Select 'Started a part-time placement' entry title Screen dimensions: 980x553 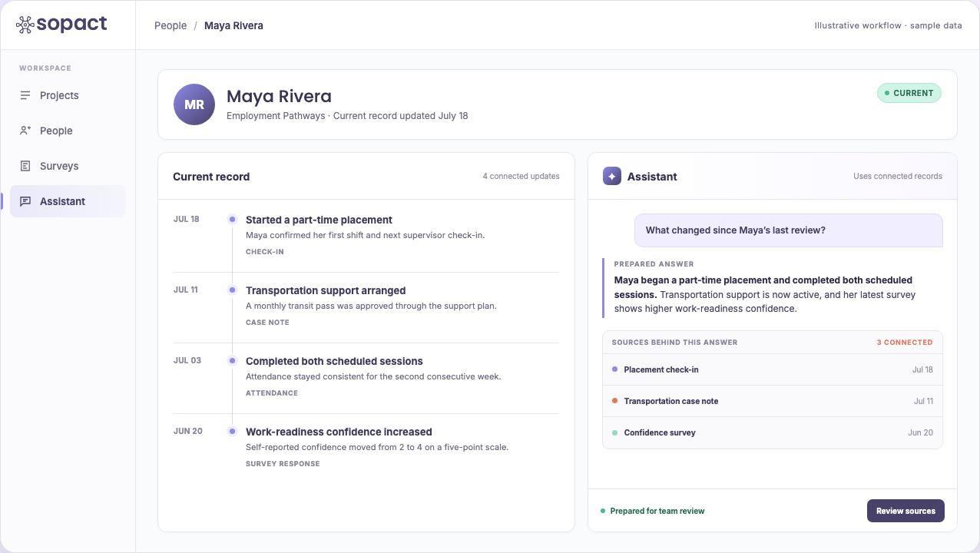click(319, 220)
